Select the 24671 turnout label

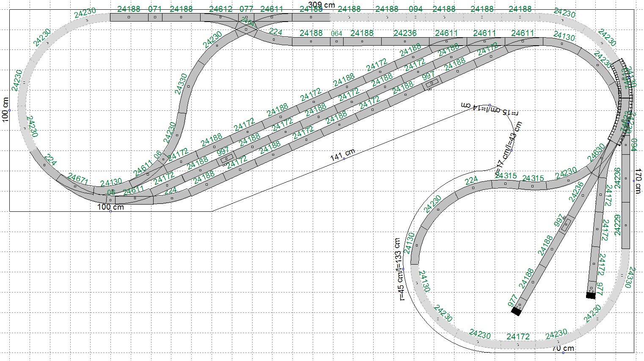click(78, 179)
